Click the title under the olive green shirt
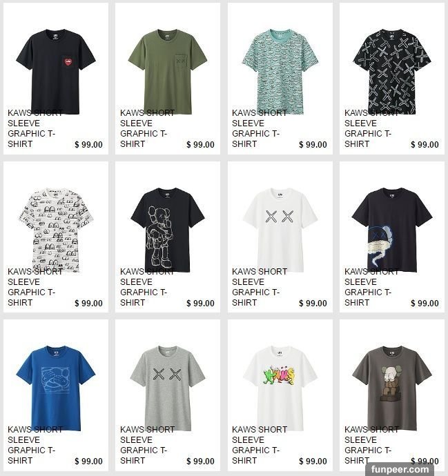This screenshot has width=448, height=476. pos(147,128)
